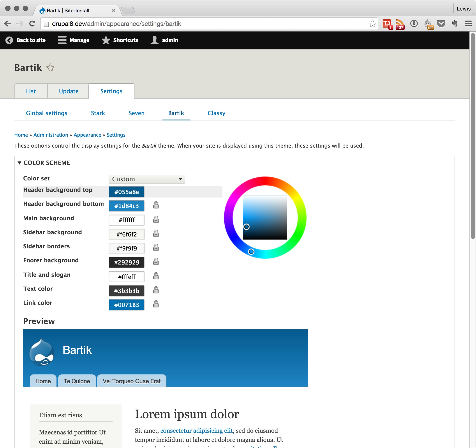Open the admin user menu
The height and width of the screenshot is (448, 476).
coord(164,40)
